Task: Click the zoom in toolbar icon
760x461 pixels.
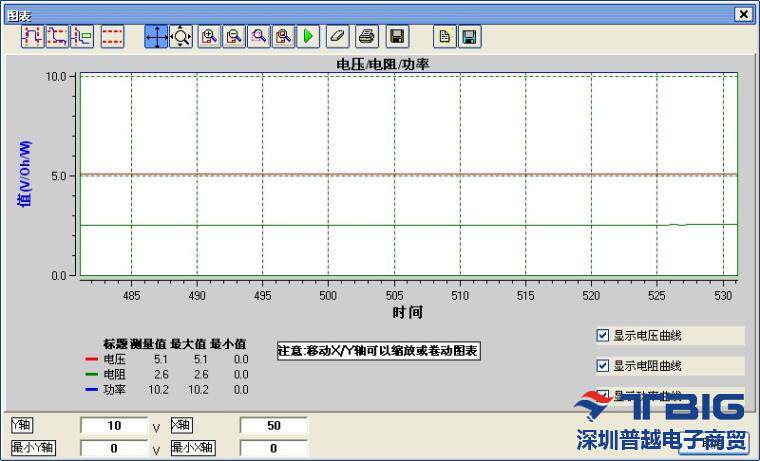Action: [209, 36]
